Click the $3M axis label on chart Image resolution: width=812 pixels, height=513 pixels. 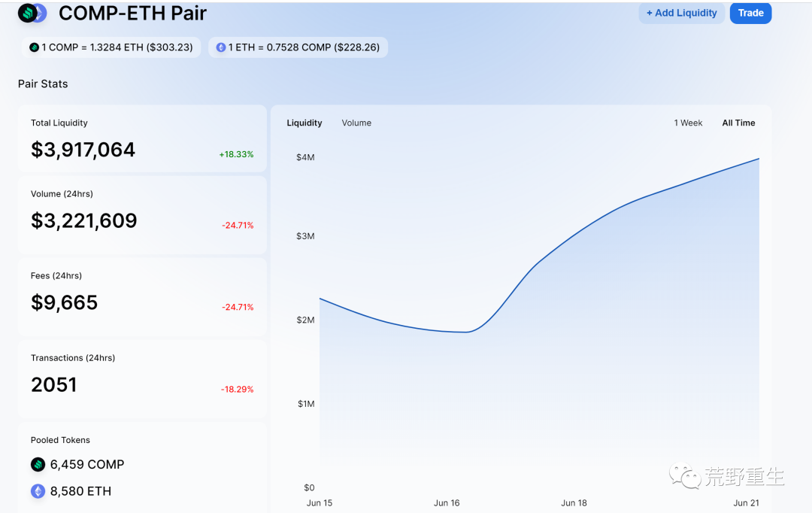(305, 236)
